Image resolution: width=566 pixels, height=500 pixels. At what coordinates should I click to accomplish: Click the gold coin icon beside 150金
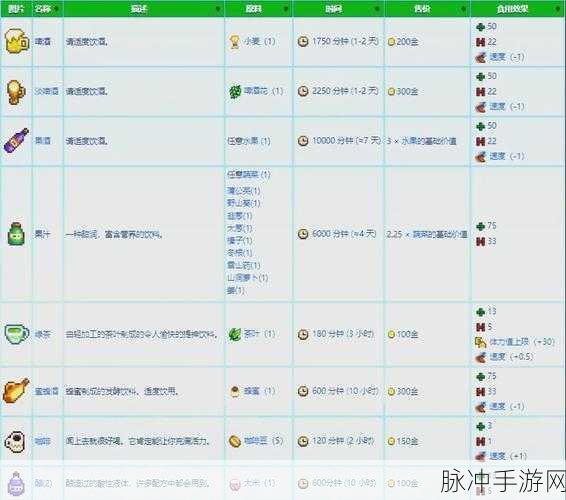(391, 441)
